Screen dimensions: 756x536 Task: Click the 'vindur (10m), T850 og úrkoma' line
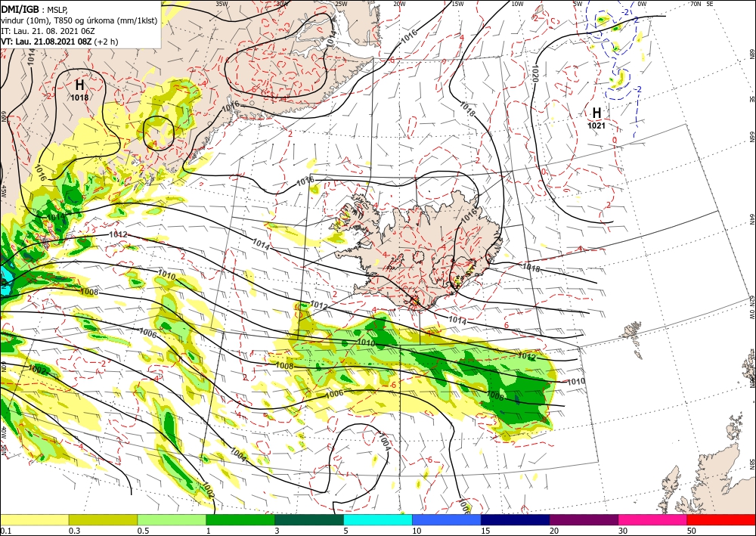[x=79, y=20]
